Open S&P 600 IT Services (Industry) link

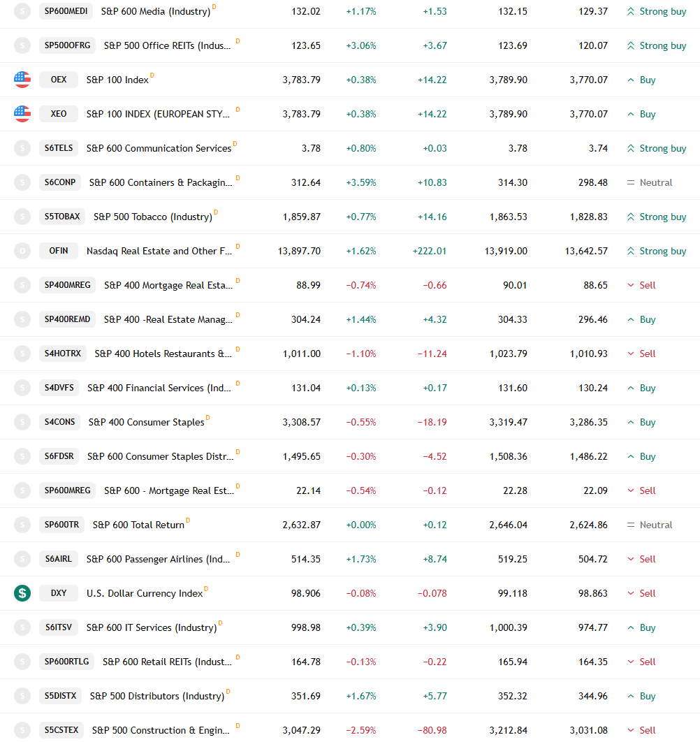pyautogui.click(x=152, y=627)
